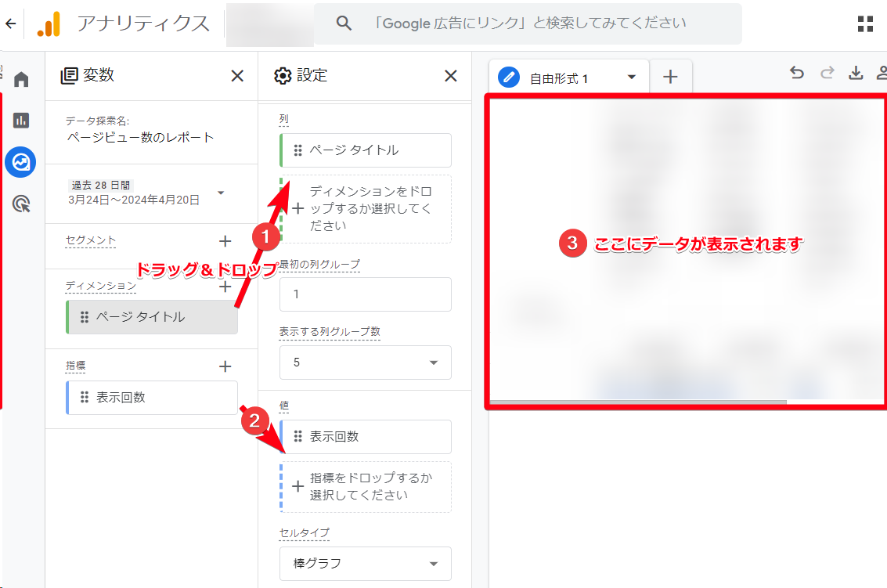Open the 表示する列グループ数 dropdown

(x=433, y=363)
